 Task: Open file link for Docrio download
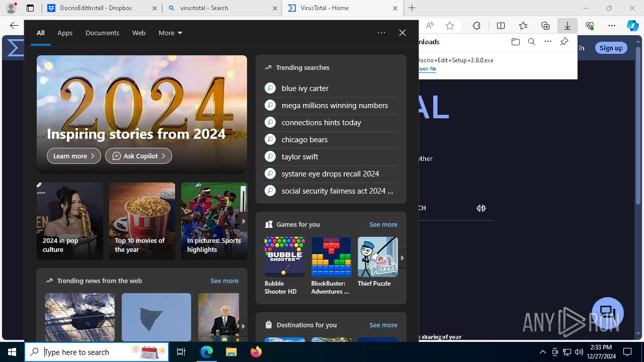click(427, 69)
